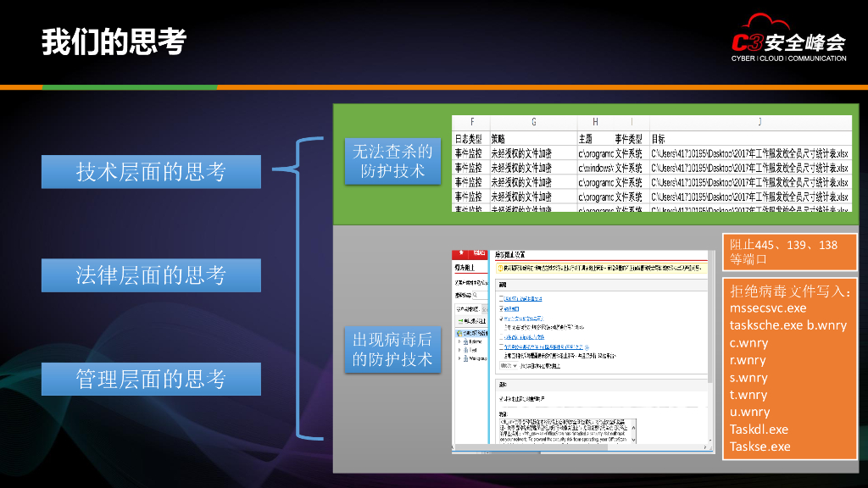Screen dimensions: 868x488
Task: Click the 日志类型 header cell
Action: (469, 138)
